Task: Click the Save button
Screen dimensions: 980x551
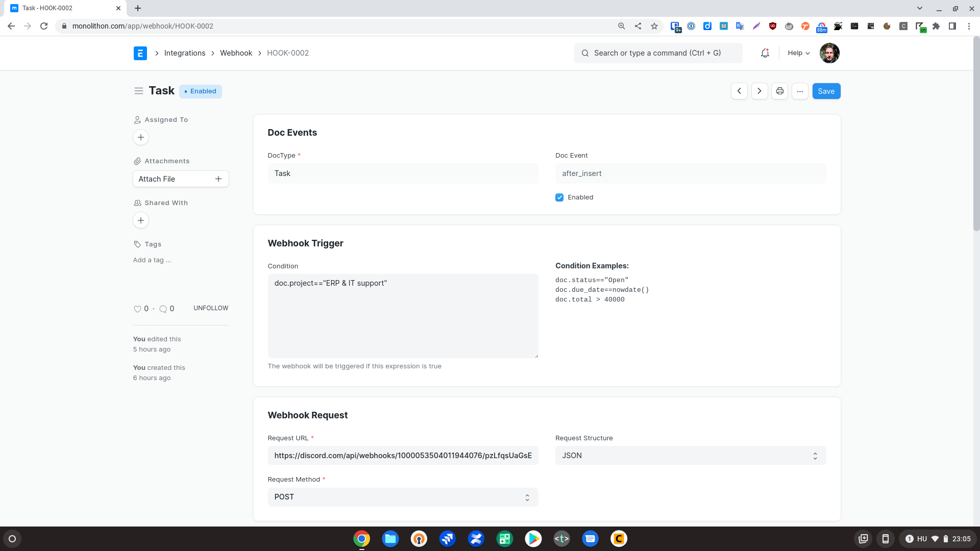Action: (826, 91)
